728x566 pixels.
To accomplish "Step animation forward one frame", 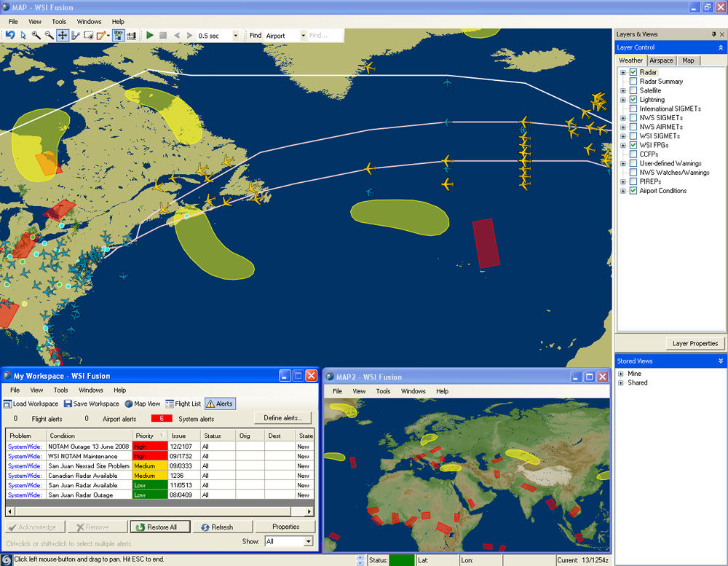I will (x=189, y=35).
